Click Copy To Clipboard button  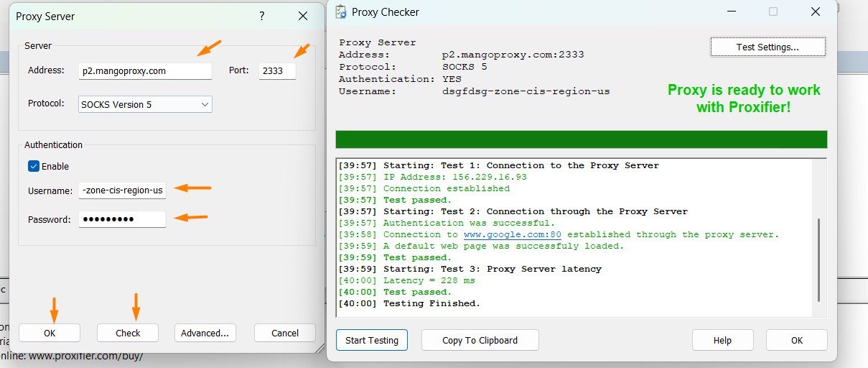click(x=480, y=340)
